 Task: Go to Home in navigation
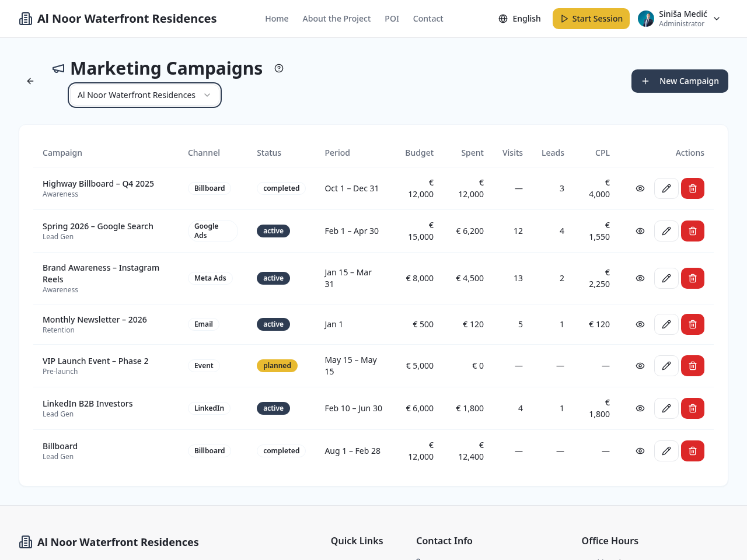(277, 19)
